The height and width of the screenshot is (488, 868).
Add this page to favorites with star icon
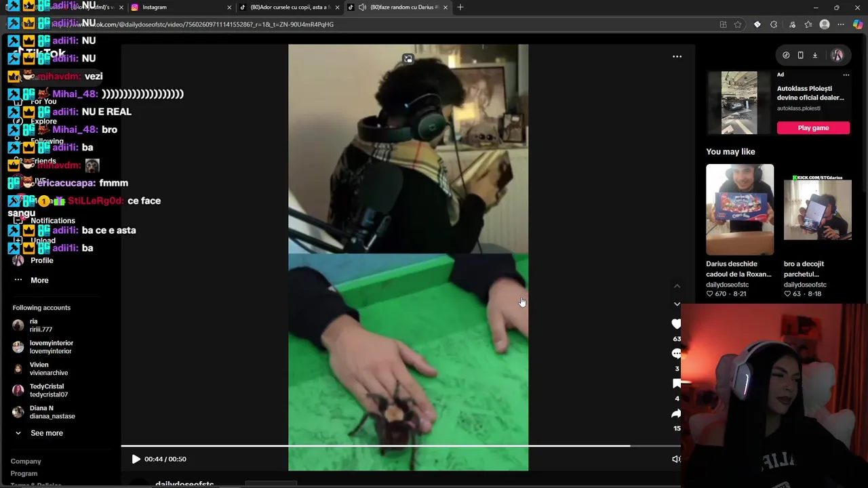tap(738, 24)
